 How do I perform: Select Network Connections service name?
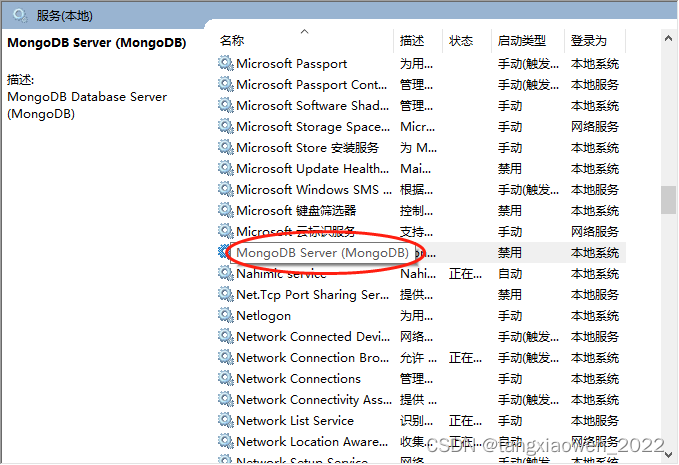[298, 378]
